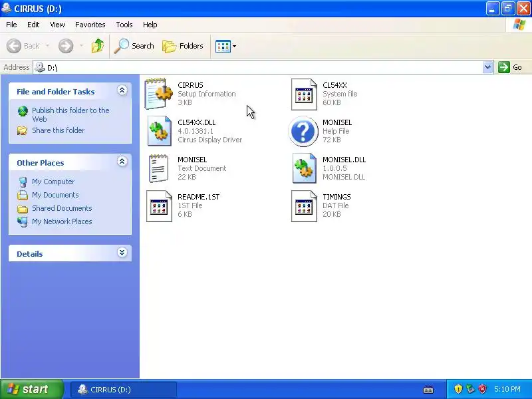Click Publish this folder to the Web link
Image resolution: width=532 pixels, height=399 pixels.
[x=70, y=114]
